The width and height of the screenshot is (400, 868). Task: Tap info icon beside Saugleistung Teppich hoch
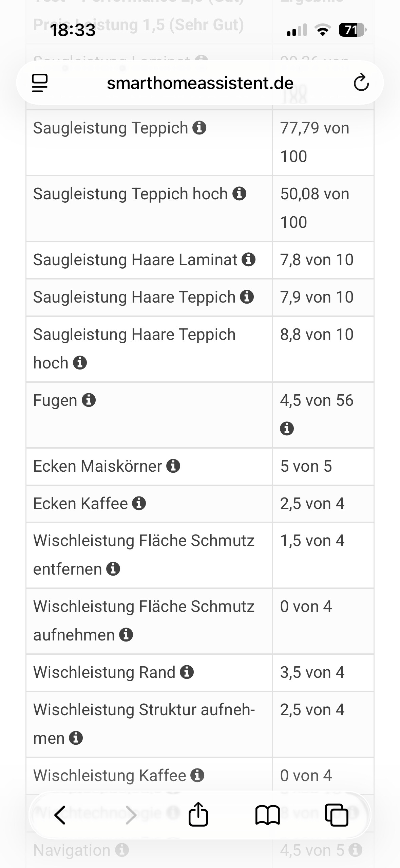[239, 194]
